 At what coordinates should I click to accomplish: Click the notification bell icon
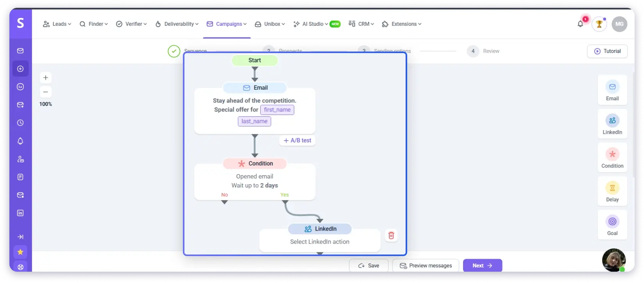(580, 24)
